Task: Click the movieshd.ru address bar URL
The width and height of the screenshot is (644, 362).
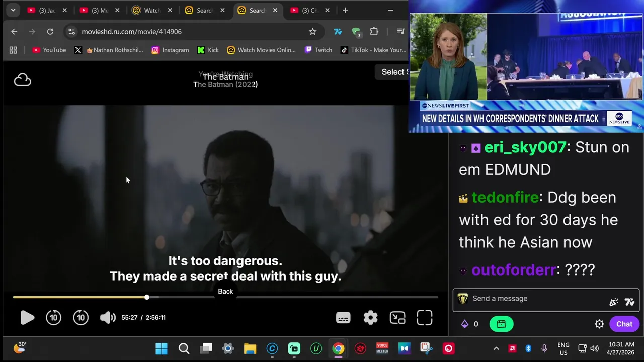Action: pos(131,31)
